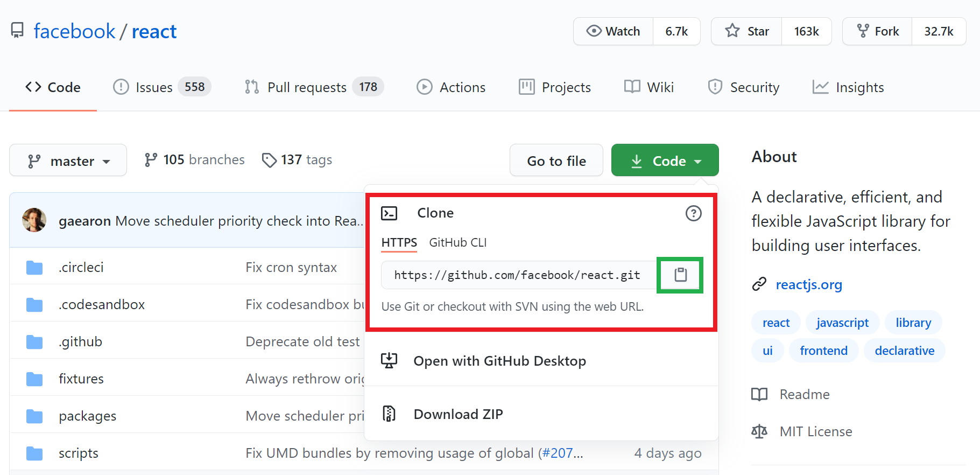Click the clone URL input field
This screenshot has height=475, width=980.
coord(519,275)
